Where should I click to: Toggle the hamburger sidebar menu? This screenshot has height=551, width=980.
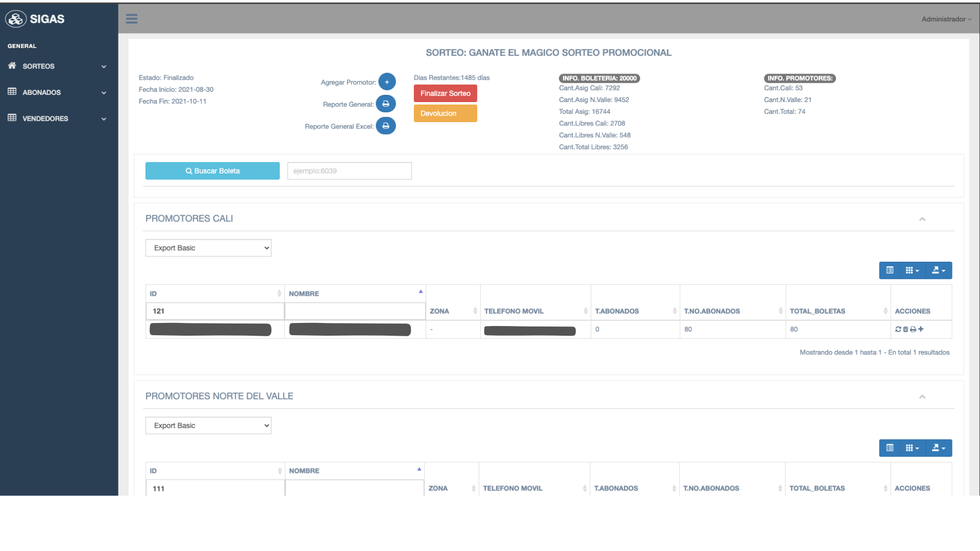(x=132, y=19)
